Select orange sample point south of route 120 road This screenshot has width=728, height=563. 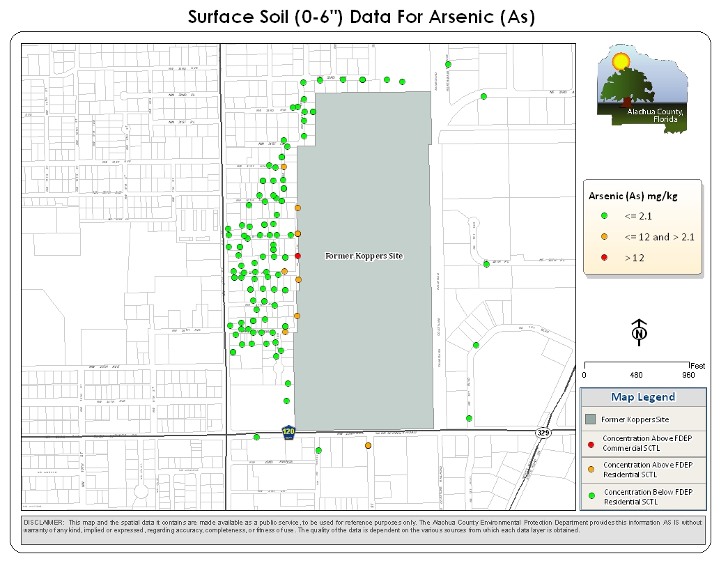368,445
